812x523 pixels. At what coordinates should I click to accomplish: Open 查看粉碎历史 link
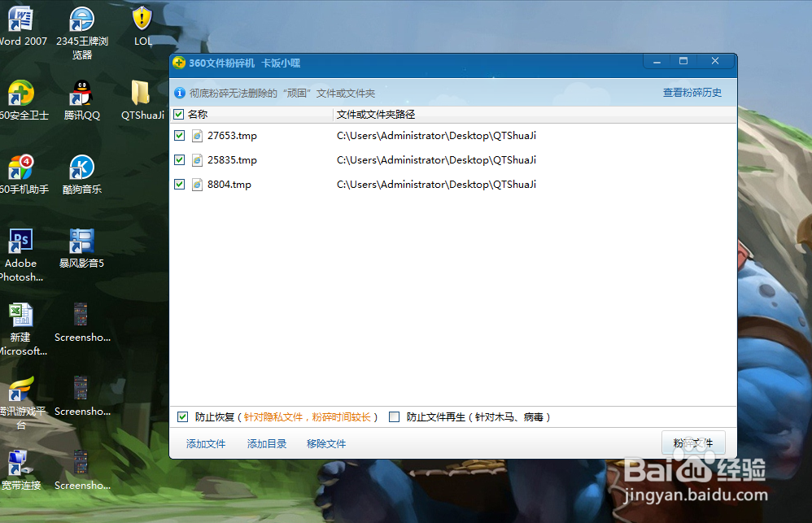tap(692, 93)
